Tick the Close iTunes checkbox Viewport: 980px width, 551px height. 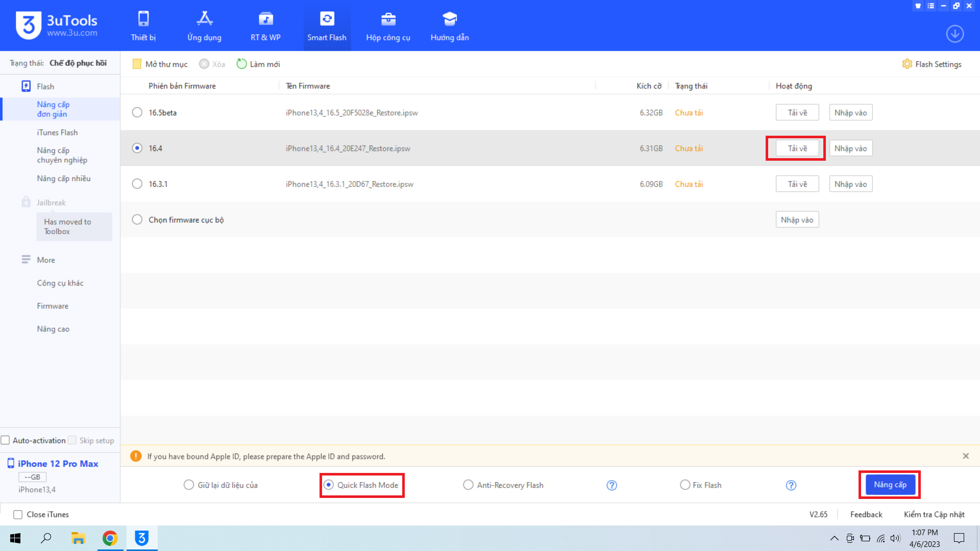pyautogui.click(x=18, y=514)
